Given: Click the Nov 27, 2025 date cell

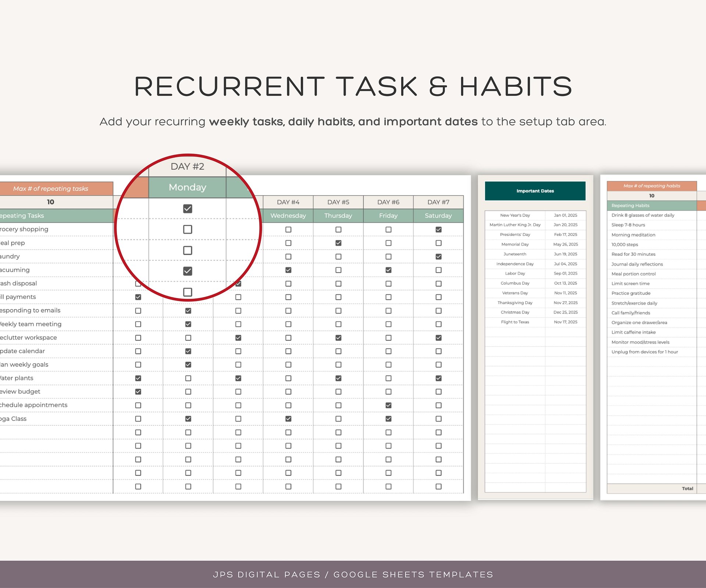Looking at the screenshot, I should coord(566,303).
